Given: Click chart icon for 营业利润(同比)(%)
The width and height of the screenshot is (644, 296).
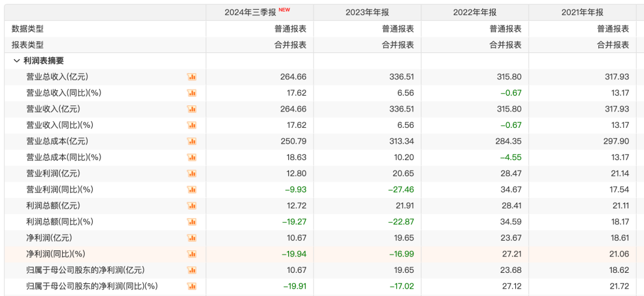Looking at the screenshot, I should point(191,189).
